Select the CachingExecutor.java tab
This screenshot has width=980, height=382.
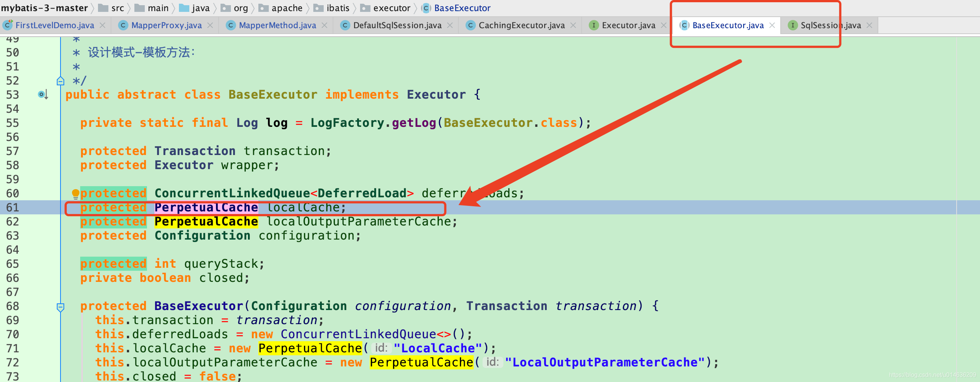[x=522, y=26]
